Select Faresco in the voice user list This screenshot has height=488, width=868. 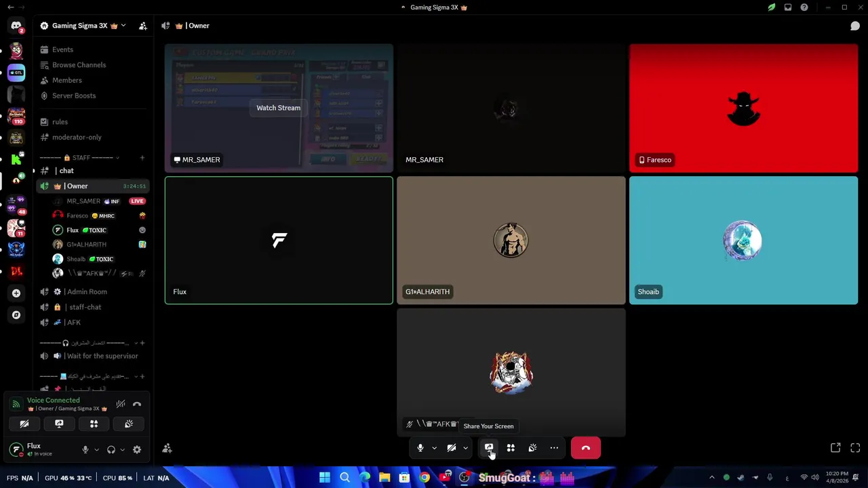pos(99,216)
